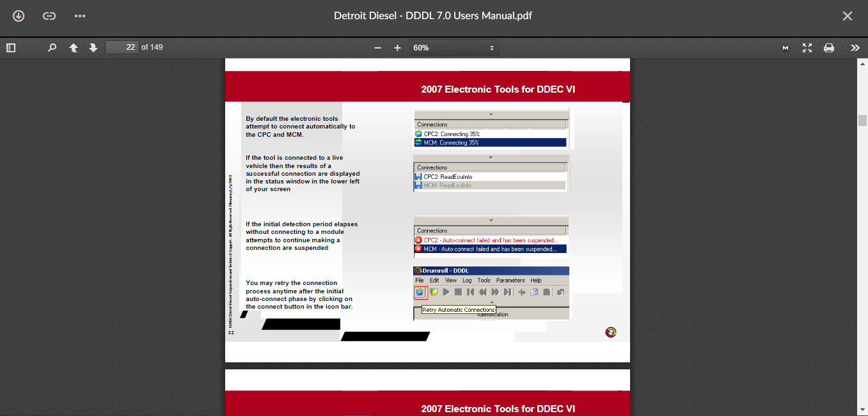Click the File menu in DDDL screenshot
Viewport: 868px width, 416px height.
coord(420,281)
